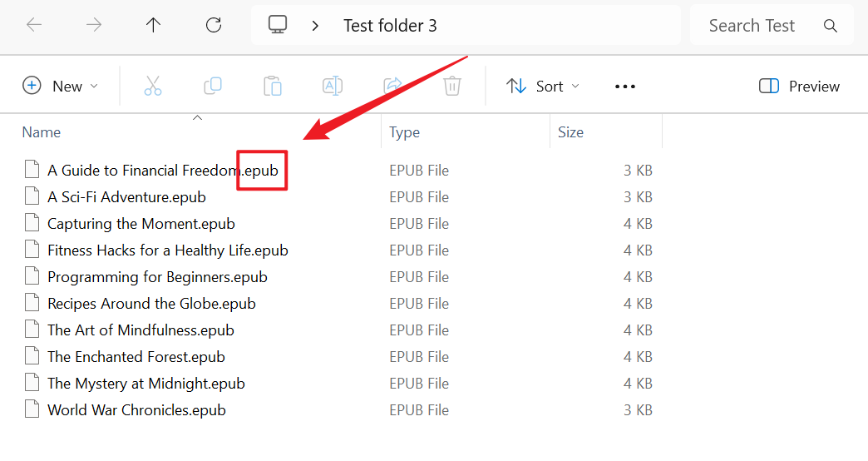Expand the address bar path chevron
Image resolution: width=868 pixels, height=461 pixels.
[x=315, y=26]
